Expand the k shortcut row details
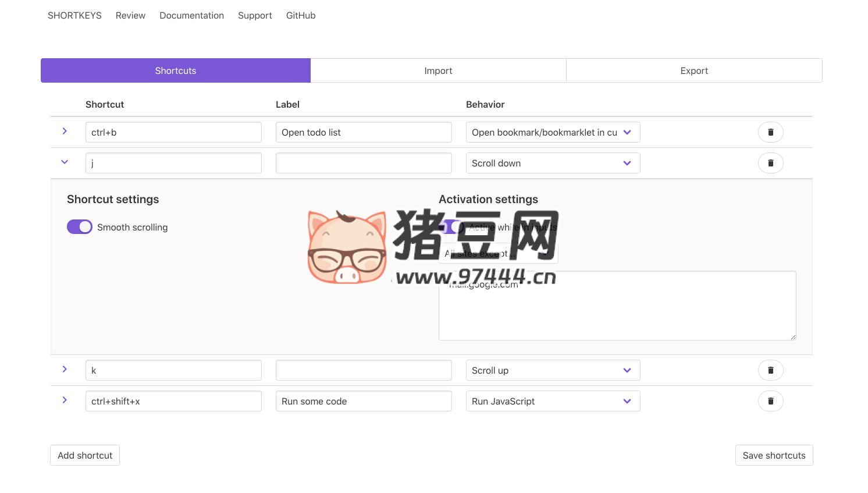 coord(65,370)
